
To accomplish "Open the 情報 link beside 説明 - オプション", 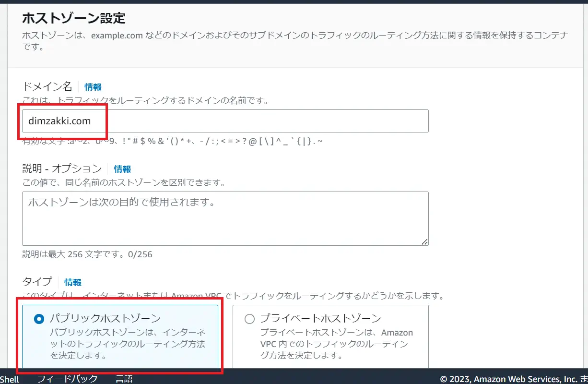I will point(122,169).
